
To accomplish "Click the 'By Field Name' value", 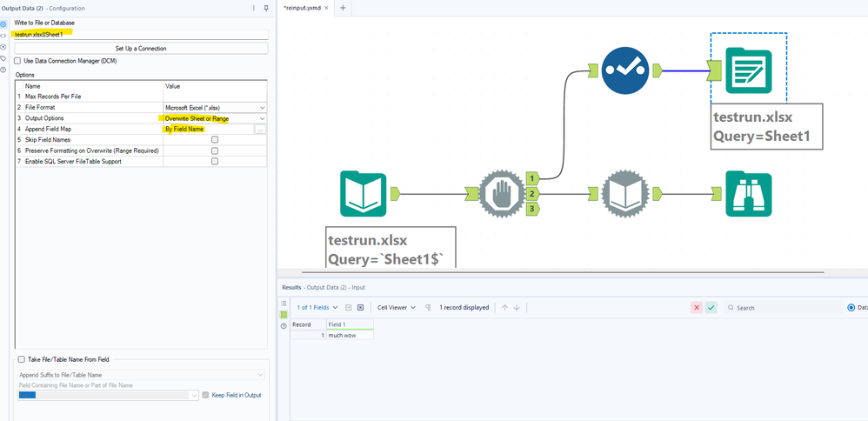I will [184, 129].
